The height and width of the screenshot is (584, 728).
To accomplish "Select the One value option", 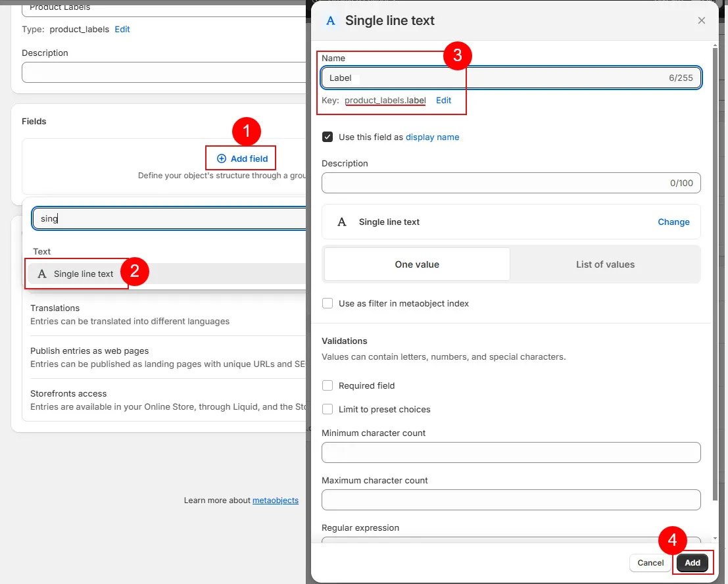I will tap(417, 264).
